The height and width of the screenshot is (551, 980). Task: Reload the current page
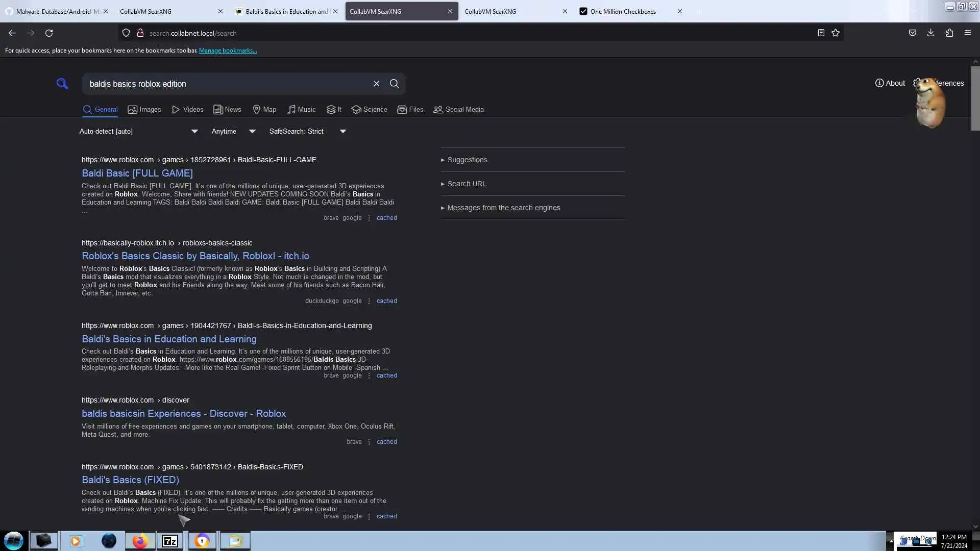click(x=49, y=33)
